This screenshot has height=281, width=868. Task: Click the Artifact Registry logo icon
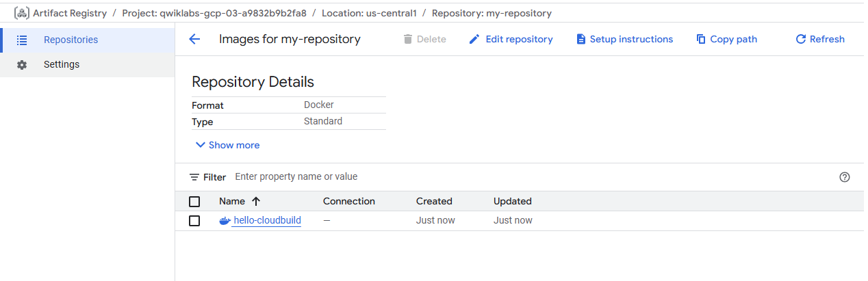(x=21, y=13)
